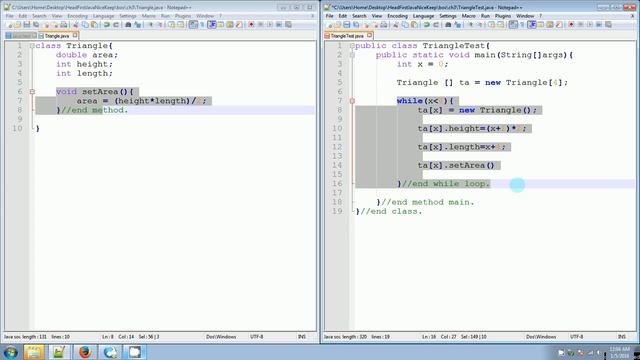Click Zoom Out icon in the TriangleTest.java window
This screenshot has width=640, height=360.
pos(480,25)
